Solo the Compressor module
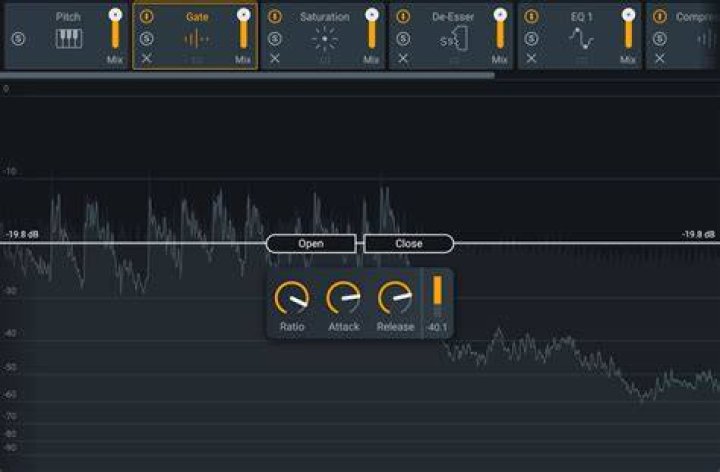 [660, 39]
